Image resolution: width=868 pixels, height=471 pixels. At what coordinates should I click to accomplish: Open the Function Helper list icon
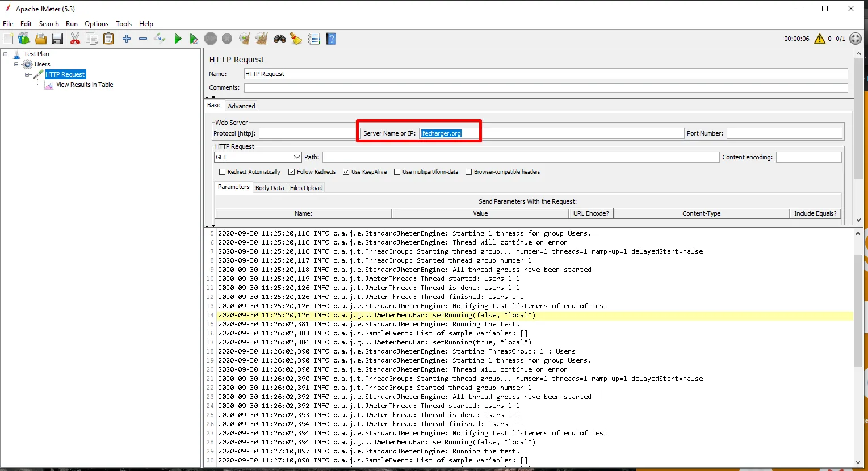314,39
